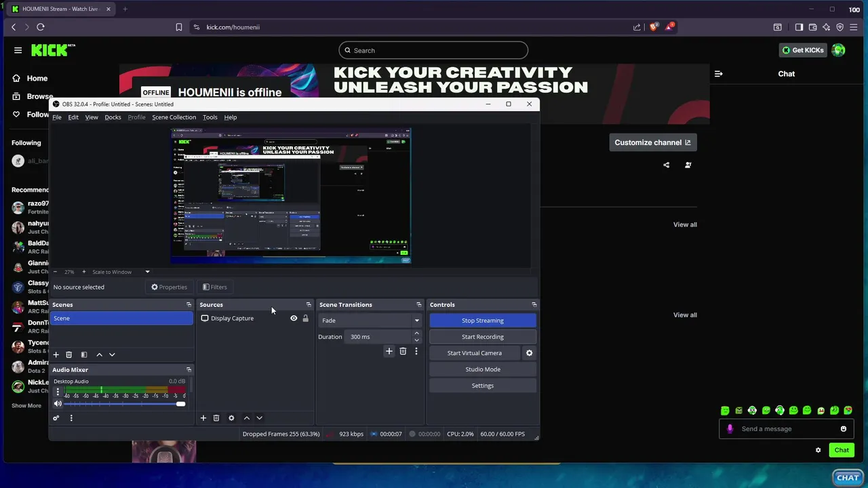Open source properties gear in Sources toolbar
This screenshot has height=488, width=868.
pos(231,418)
